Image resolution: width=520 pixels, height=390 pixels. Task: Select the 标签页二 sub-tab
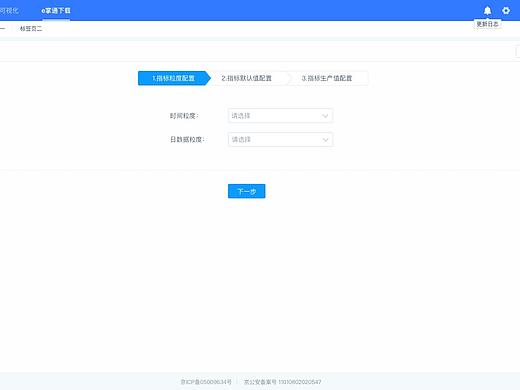[x=31, y=29]
